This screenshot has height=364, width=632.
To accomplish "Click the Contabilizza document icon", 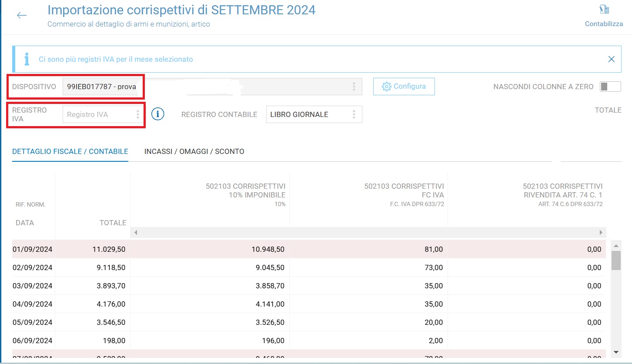I will [604, 10].
